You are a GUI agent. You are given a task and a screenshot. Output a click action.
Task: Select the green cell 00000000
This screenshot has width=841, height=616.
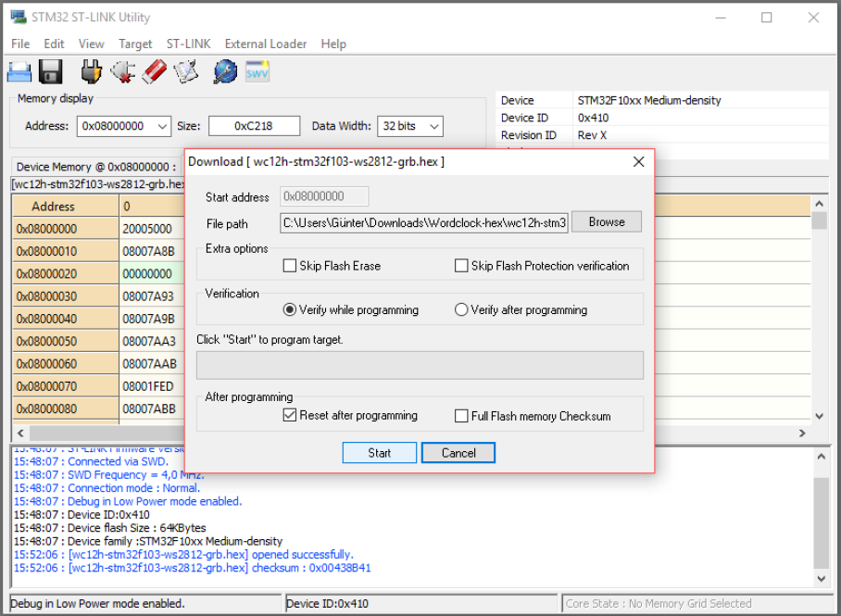[152, 274]
